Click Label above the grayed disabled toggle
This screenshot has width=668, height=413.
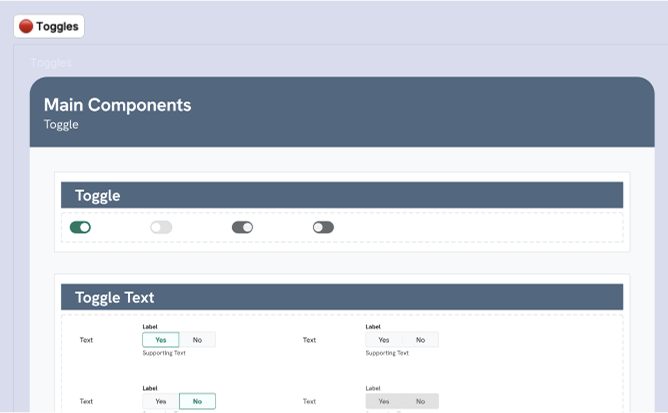click(373, 388)
